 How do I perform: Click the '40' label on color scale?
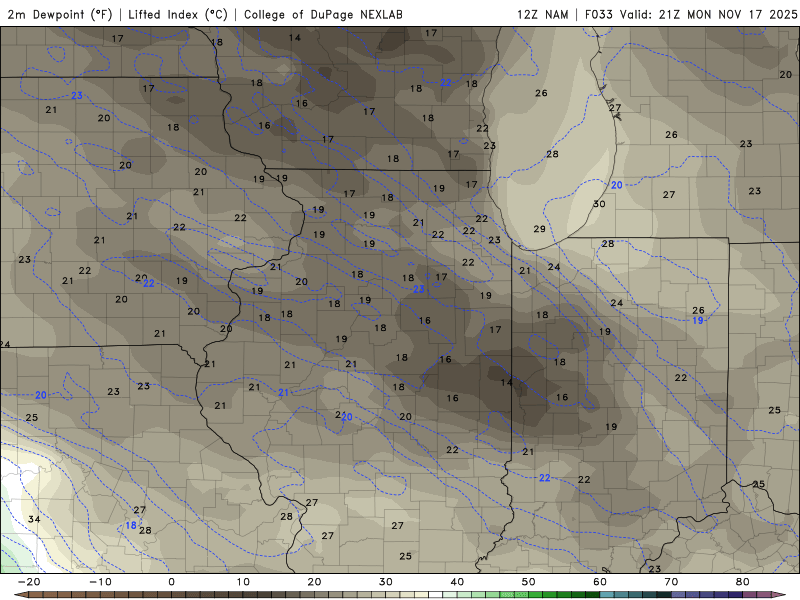click(457, 582)
